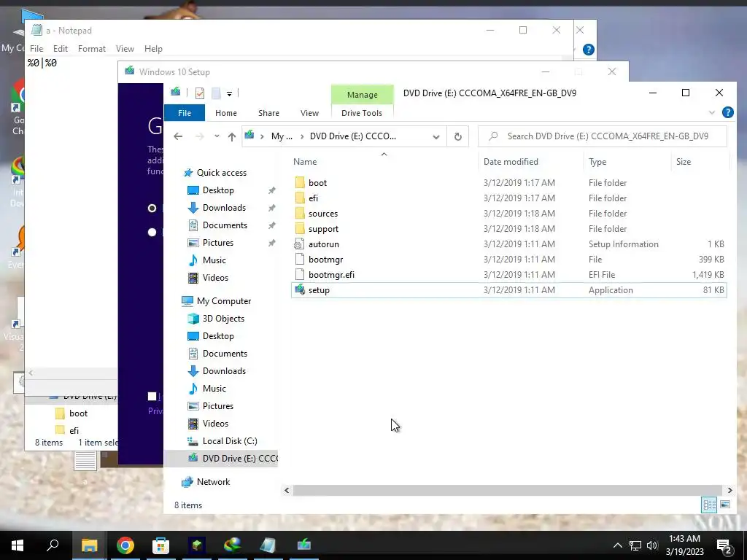Click the Search DVD Drive input field

pos(603,136)
